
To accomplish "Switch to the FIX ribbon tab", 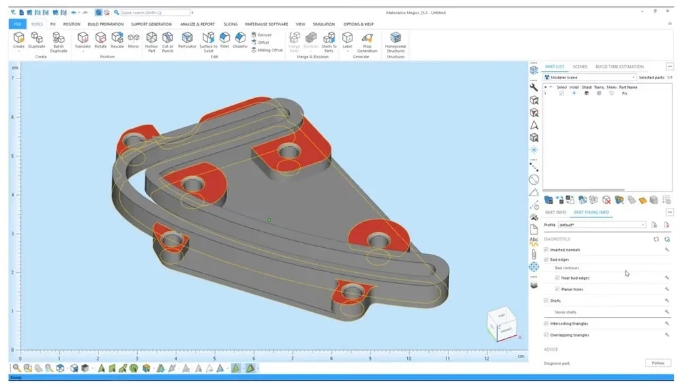I will (53, 24).
